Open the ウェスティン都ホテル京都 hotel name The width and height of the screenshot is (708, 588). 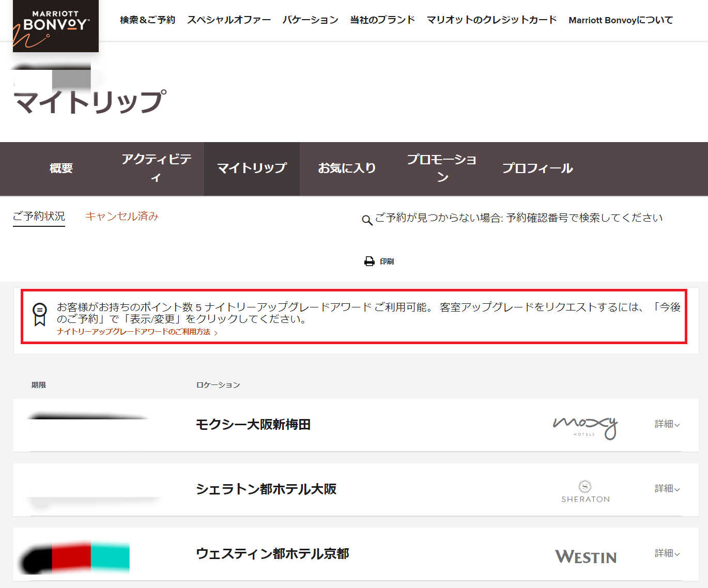pos(272,554)
